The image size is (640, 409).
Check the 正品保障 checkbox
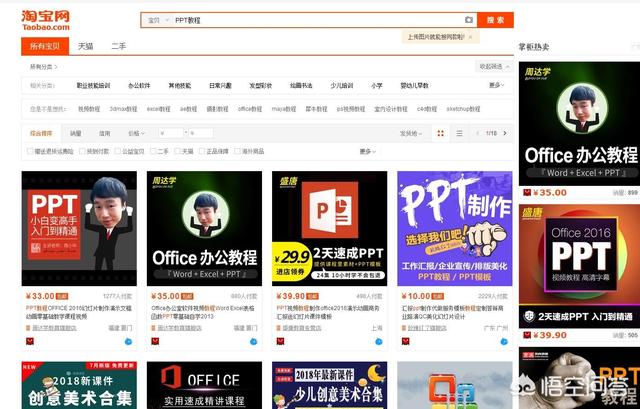[x=202, y=151]
